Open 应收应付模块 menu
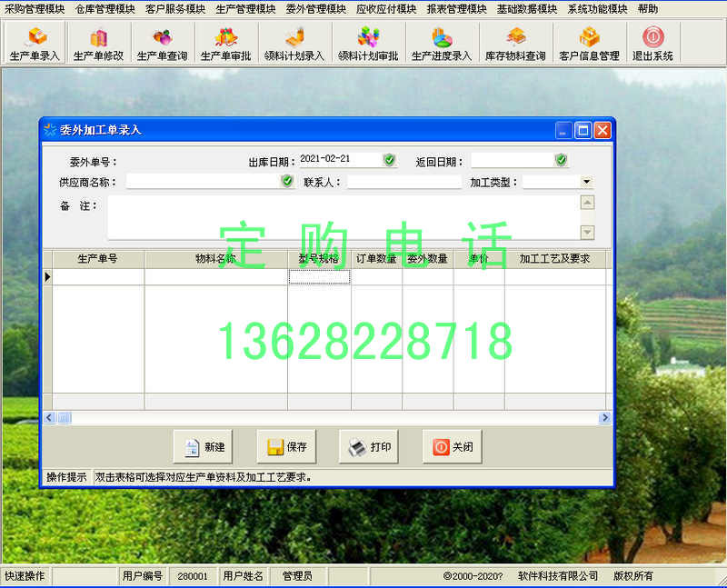The width and height of the screenshot is (727, 588). click(386, 9)
